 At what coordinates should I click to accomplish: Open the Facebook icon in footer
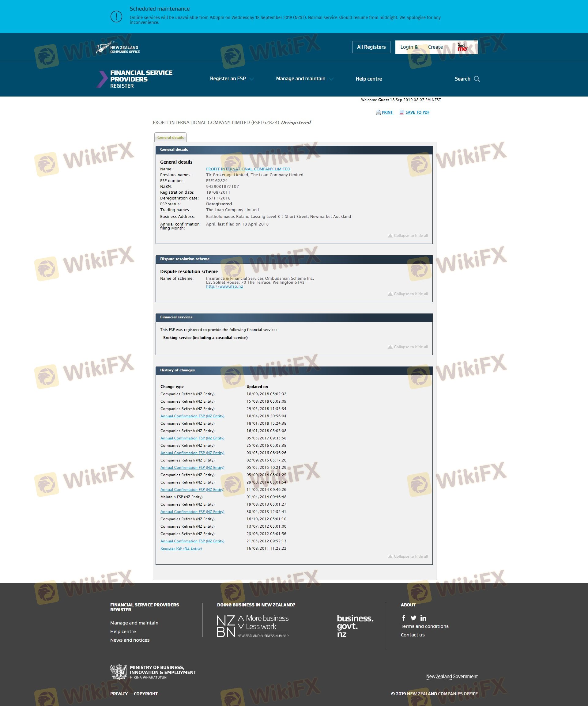[x=404, y=618]
